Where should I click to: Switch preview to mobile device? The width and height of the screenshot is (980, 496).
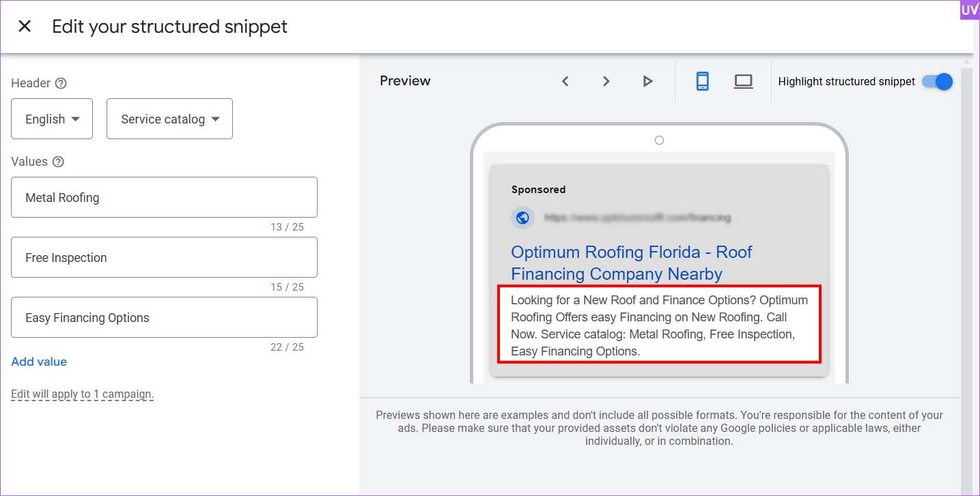[702, 81]
